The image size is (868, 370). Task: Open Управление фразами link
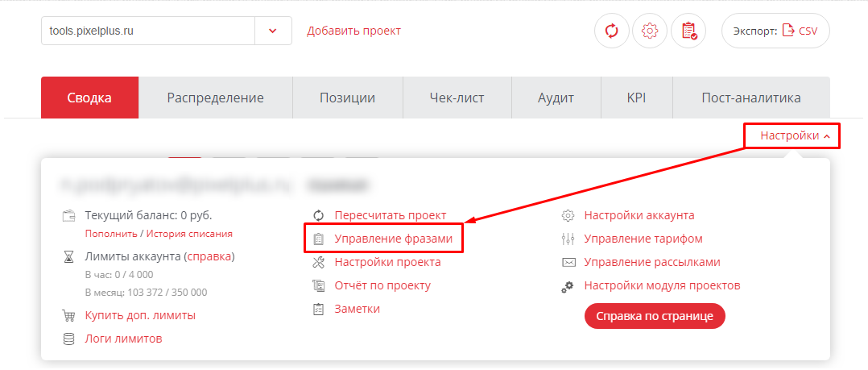[394, 239]
